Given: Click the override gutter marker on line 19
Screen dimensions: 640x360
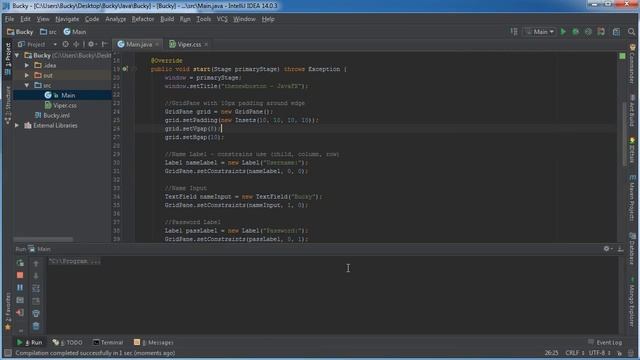Looking at the screenshot, I should [x=125, y=69].
